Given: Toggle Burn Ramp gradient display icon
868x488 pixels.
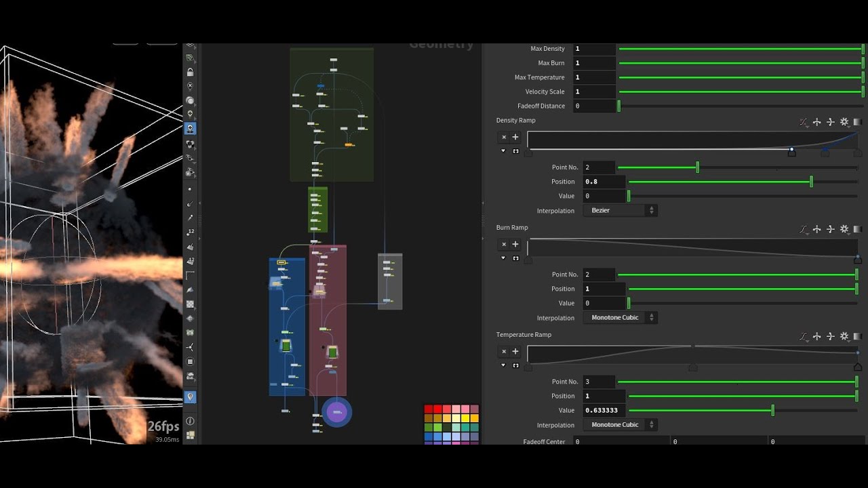Looking at the screenshot, I should [858, 229].
